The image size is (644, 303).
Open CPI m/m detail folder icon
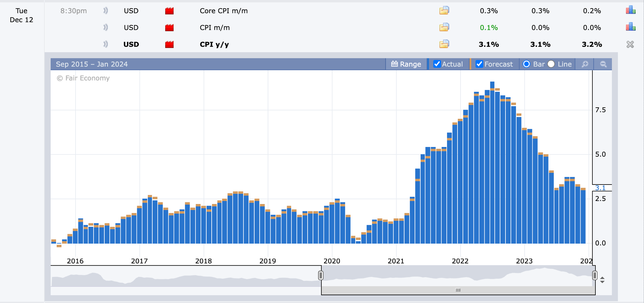(444, 27)
